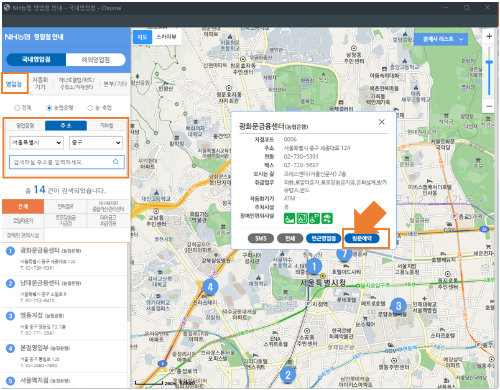
Task: Click the 인근영업점 nearby branches button
Action: (323, 238)
